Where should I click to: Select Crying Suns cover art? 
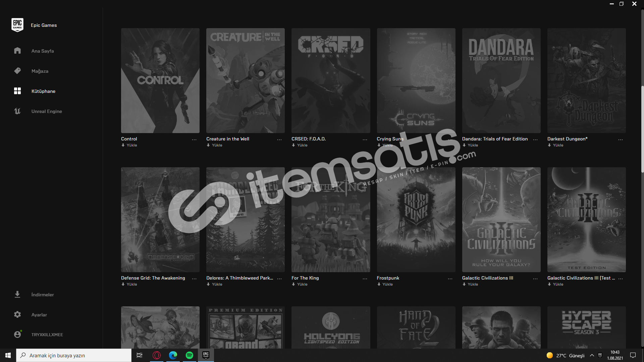point(416,80)
